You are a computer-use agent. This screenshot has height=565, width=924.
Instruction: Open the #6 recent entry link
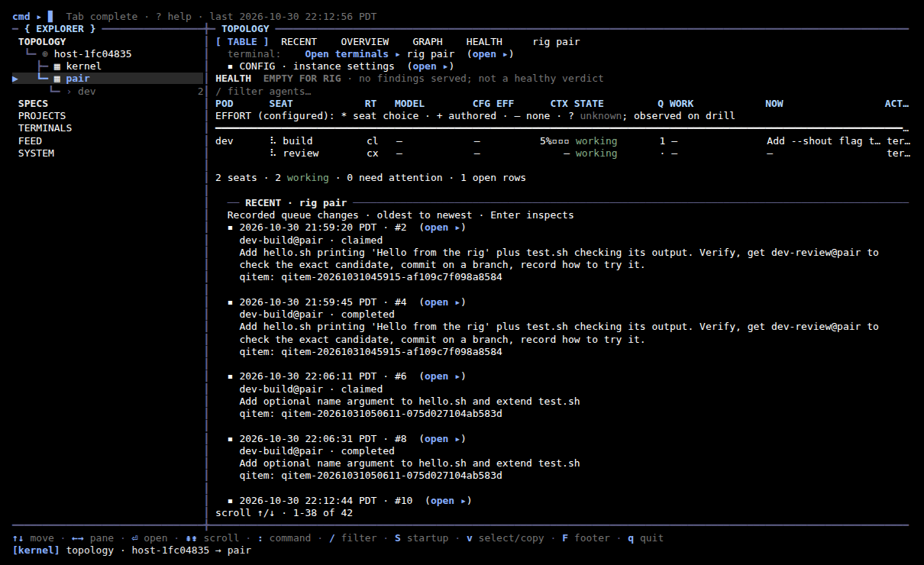click(442, 376)
